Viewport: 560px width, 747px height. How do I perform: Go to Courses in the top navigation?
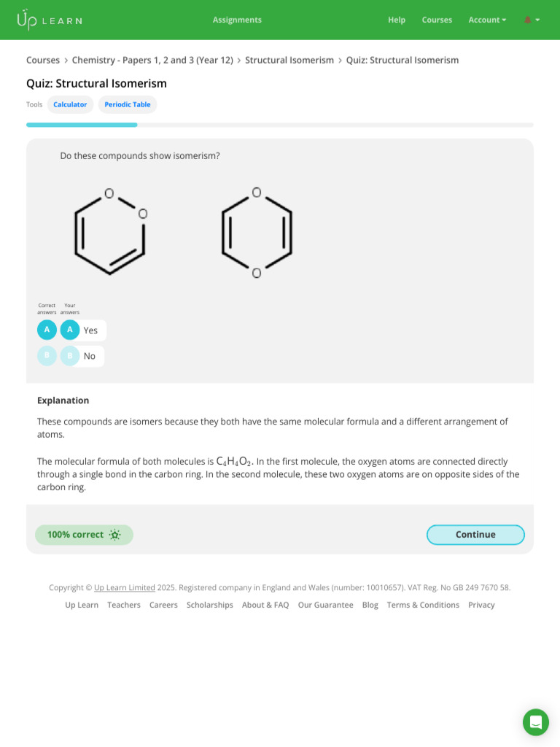pos(437,20)
